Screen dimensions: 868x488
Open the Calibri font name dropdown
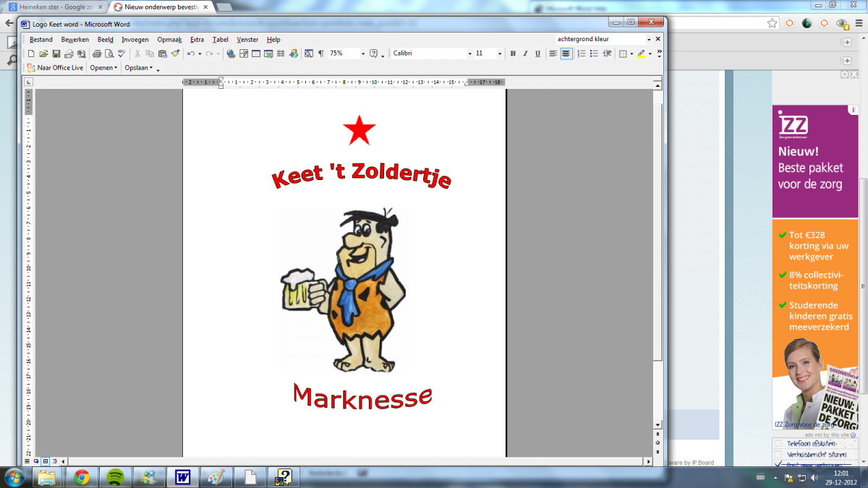click(x=469, y=53)
